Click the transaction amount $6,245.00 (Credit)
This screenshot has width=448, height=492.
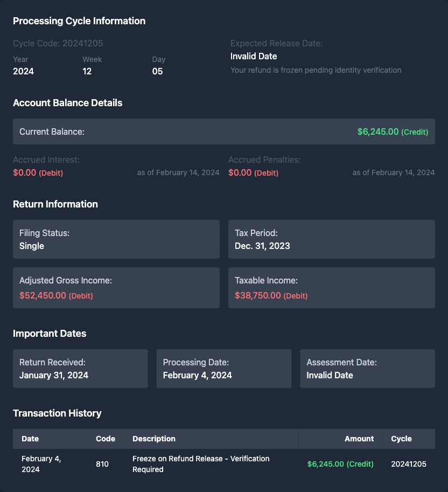(x=340, y=464)
